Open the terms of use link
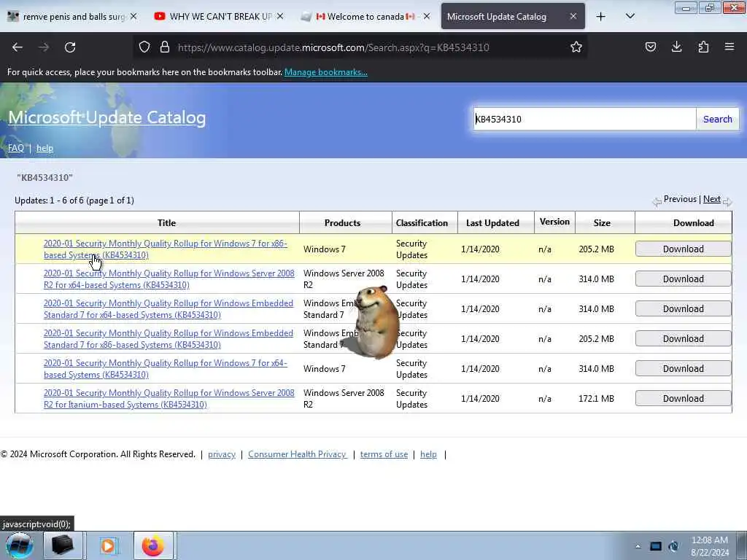747x560 pixels. point(384,454)
